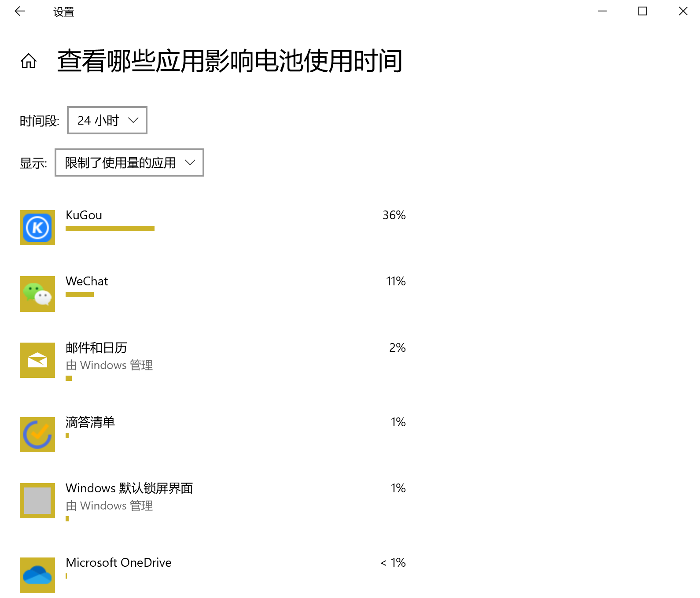The width and height of the screenshot is (700, 598).
Task: Click the WeChat app icon
Action: point(37,294)
